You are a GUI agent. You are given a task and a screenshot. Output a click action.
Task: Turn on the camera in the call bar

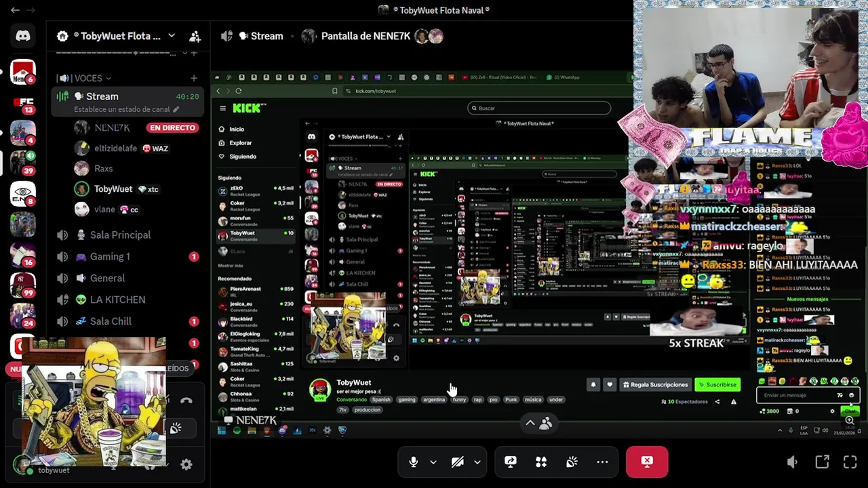(458, 462)
